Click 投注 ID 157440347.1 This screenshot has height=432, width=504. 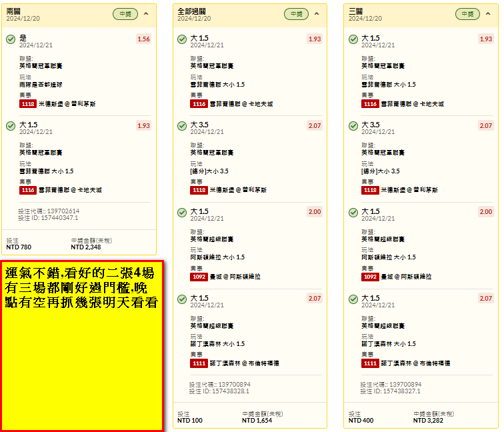tap(48, 218)
